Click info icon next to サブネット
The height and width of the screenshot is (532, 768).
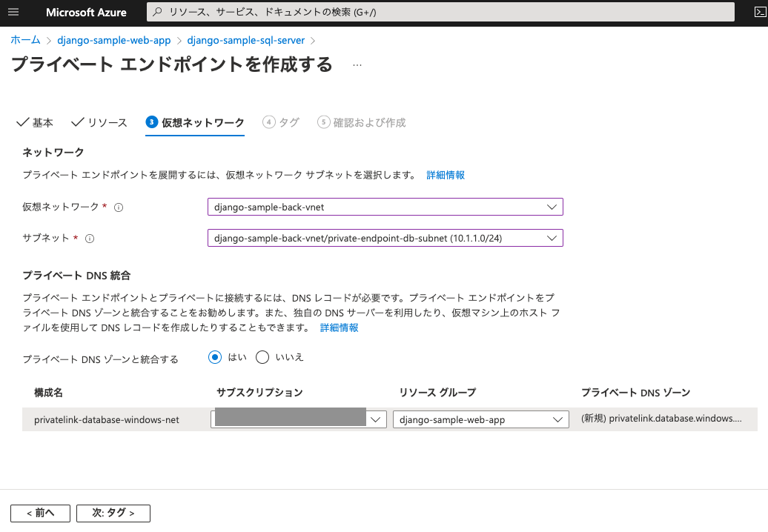point(90,239)
